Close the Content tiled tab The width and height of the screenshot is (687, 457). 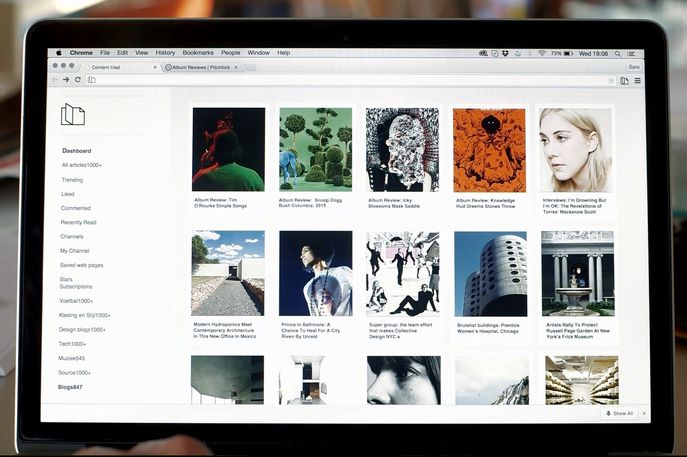tap(155, 67)
